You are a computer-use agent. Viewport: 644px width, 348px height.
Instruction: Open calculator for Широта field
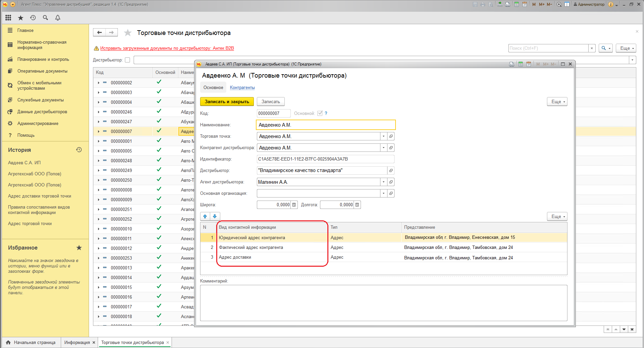point(294,205)
